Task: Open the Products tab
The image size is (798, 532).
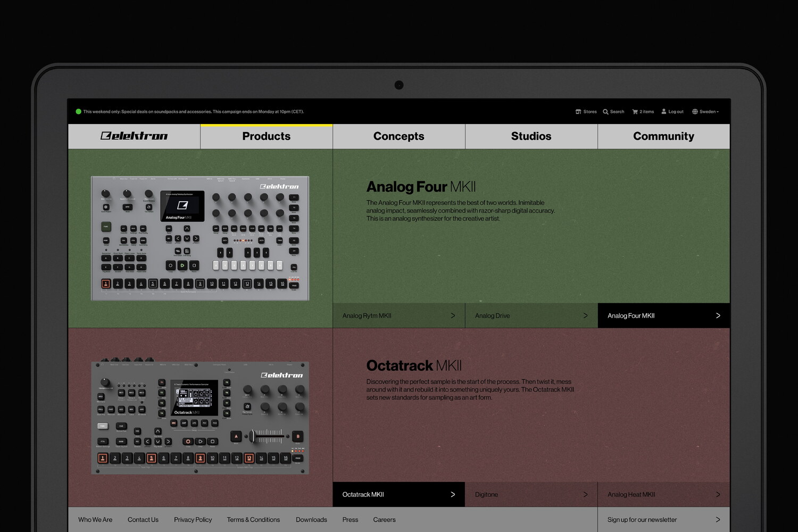Action: (x=267, y=136)
